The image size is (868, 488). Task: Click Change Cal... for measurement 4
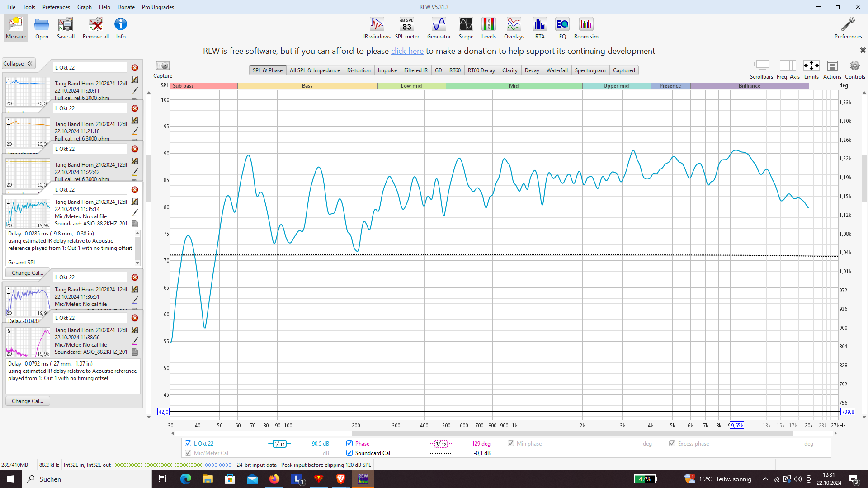point(28,273)
